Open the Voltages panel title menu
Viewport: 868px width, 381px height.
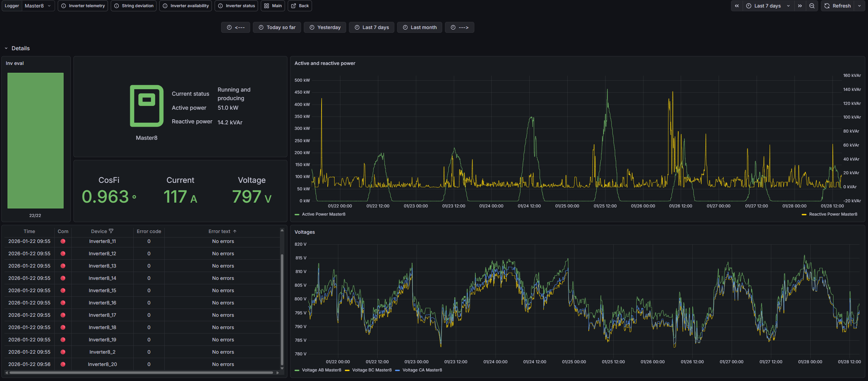click(x=304, y=232)
